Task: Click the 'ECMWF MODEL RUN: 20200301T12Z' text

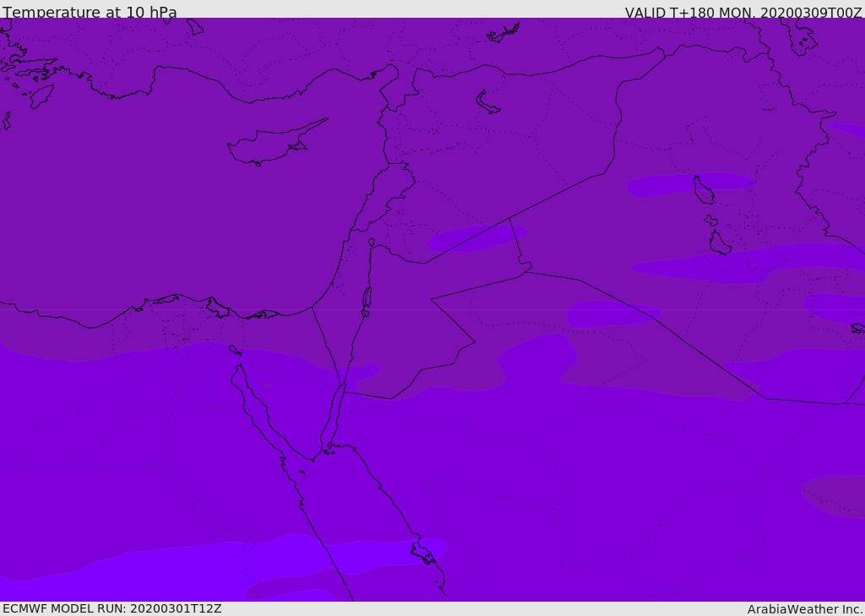Action: 112,609
